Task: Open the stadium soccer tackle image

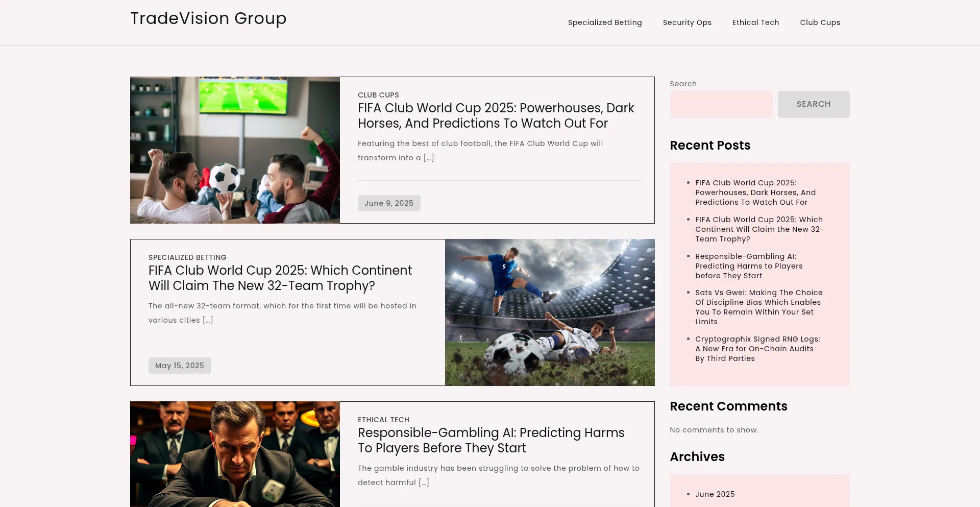Action: coord(549,312)
